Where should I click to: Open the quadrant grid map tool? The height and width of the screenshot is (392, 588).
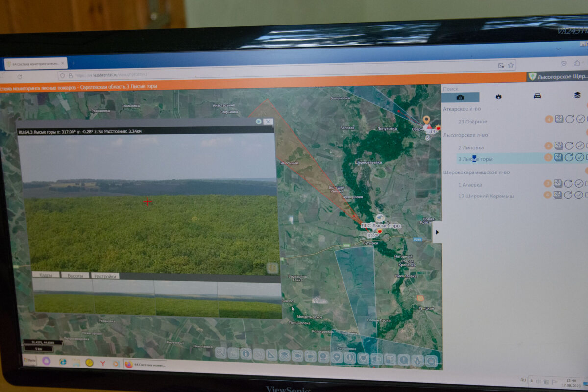(x=390, y=359)
